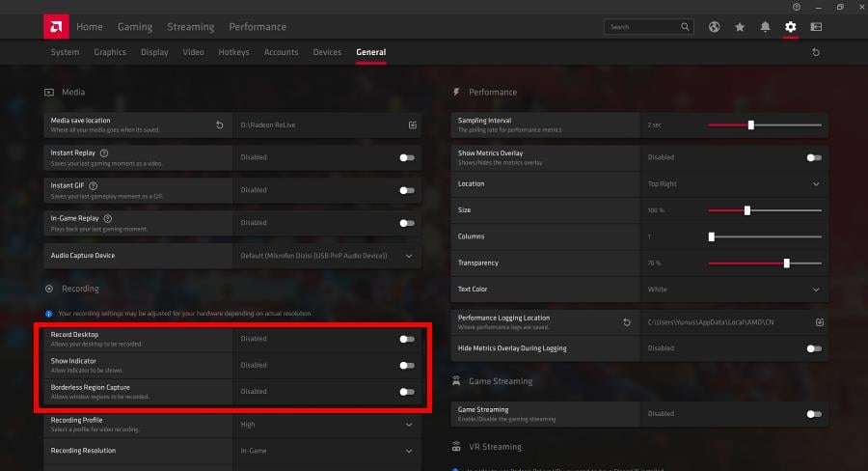The height and width of the screenshot is (471, 868).
Task: Edit the Media save location path
Action: 413,125
